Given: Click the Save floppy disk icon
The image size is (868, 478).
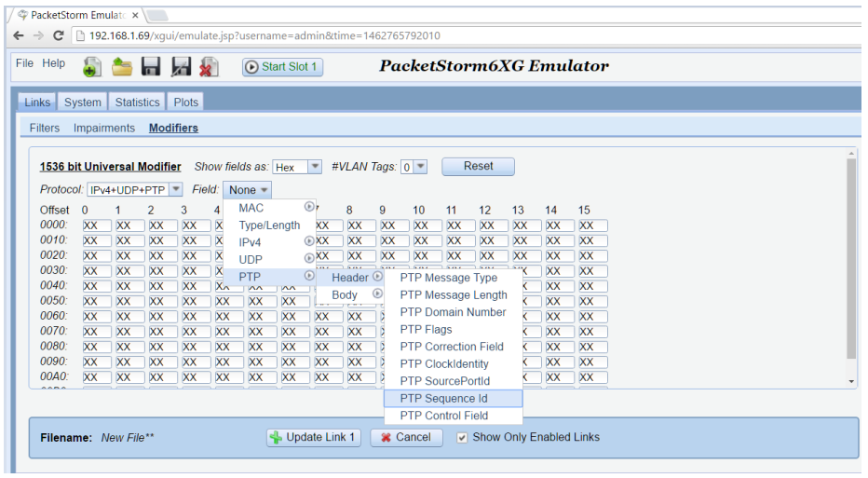Looking at the screenshot, I should coord(151,66).
